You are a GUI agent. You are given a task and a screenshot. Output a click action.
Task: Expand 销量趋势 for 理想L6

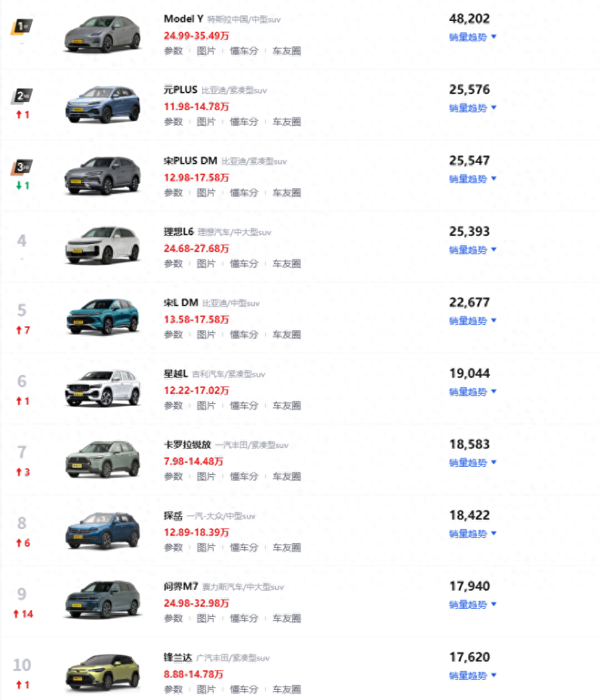click(x=472, y=250)
